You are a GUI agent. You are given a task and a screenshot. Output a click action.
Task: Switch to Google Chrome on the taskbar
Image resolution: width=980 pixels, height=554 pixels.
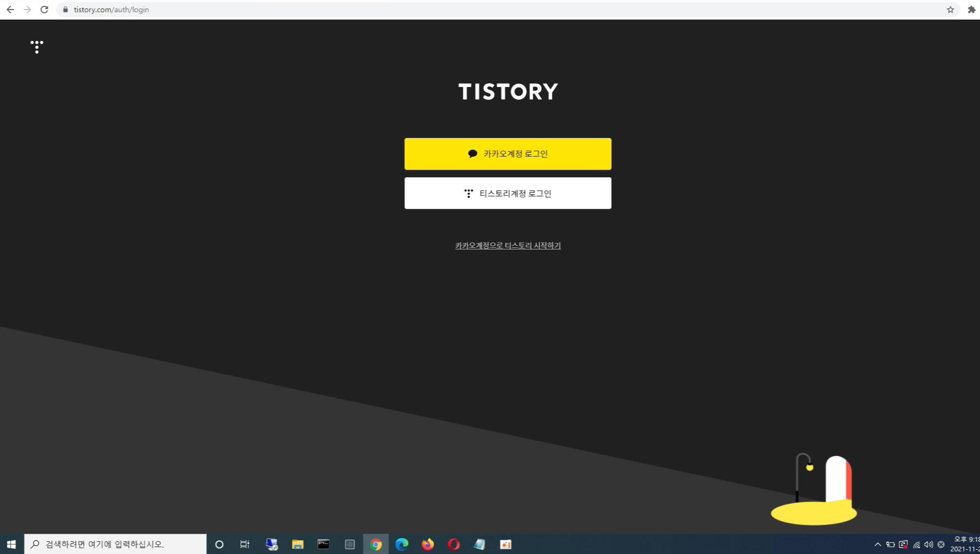pos(376,544)
